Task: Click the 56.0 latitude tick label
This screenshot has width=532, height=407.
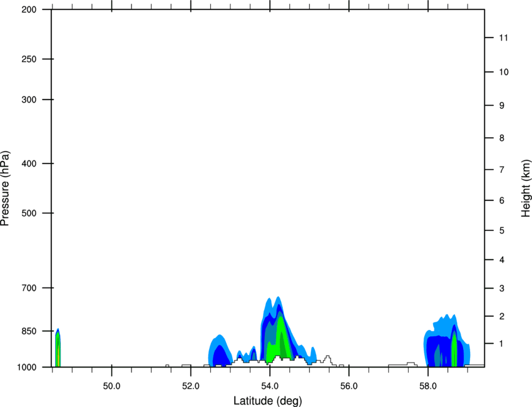Action: (x=349, y=386)
